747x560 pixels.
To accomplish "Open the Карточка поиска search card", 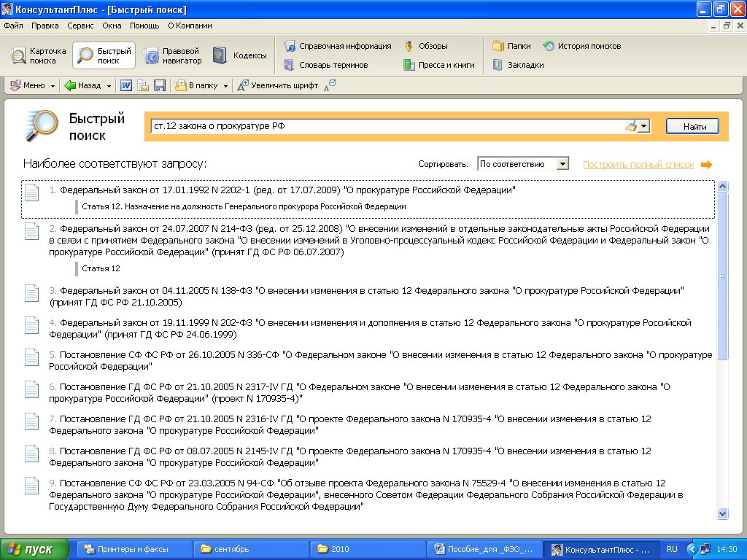I will [38, 55].
